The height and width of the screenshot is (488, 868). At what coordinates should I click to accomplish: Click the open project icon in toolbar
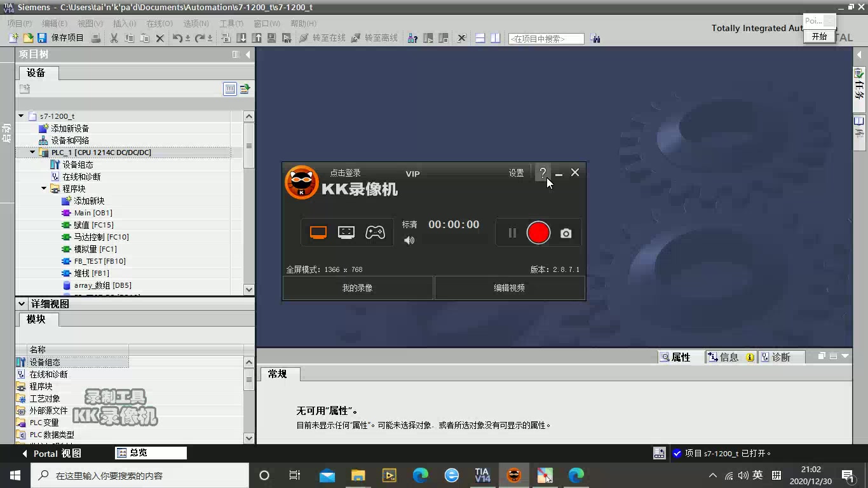tap(28, 38)
